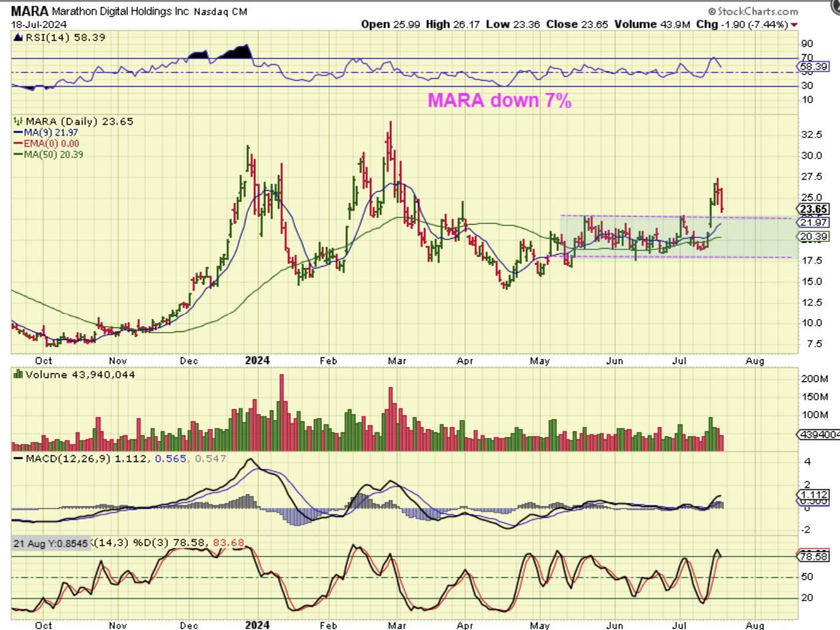Click the 150M volume axis label

813,397
